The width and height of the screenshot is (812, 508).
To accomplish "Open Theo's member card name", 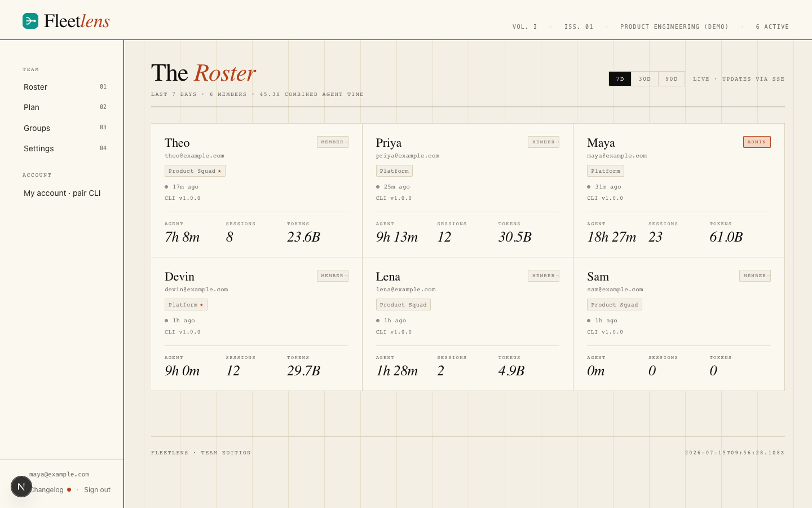I will pyautogui.click(x=177, y=143).
